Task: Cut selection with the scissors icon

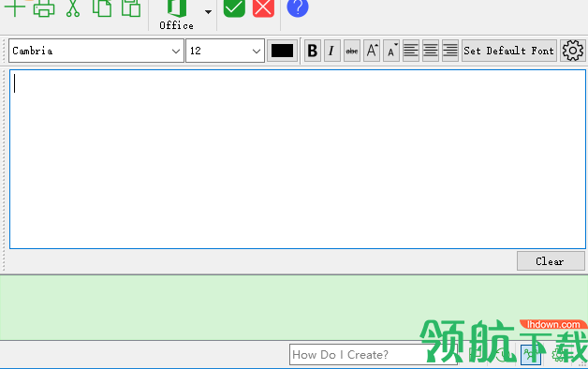Action: 73,8
